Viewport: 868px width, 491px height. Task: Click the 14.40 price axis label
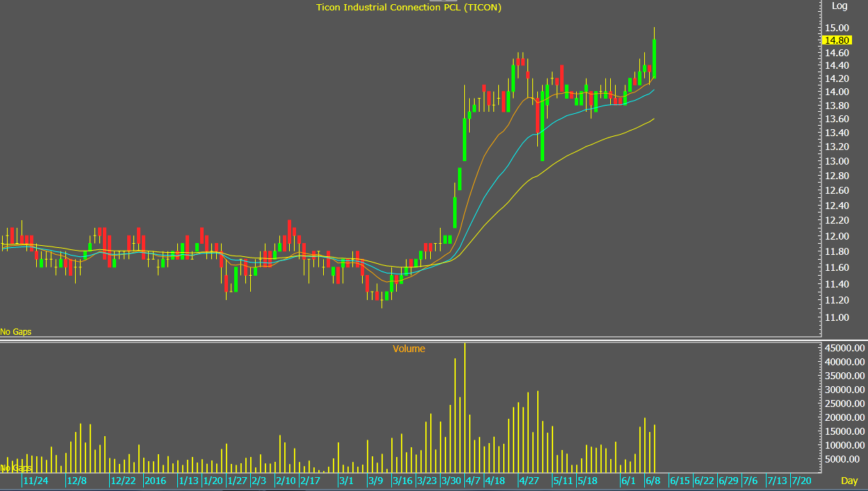click(836, 66)
